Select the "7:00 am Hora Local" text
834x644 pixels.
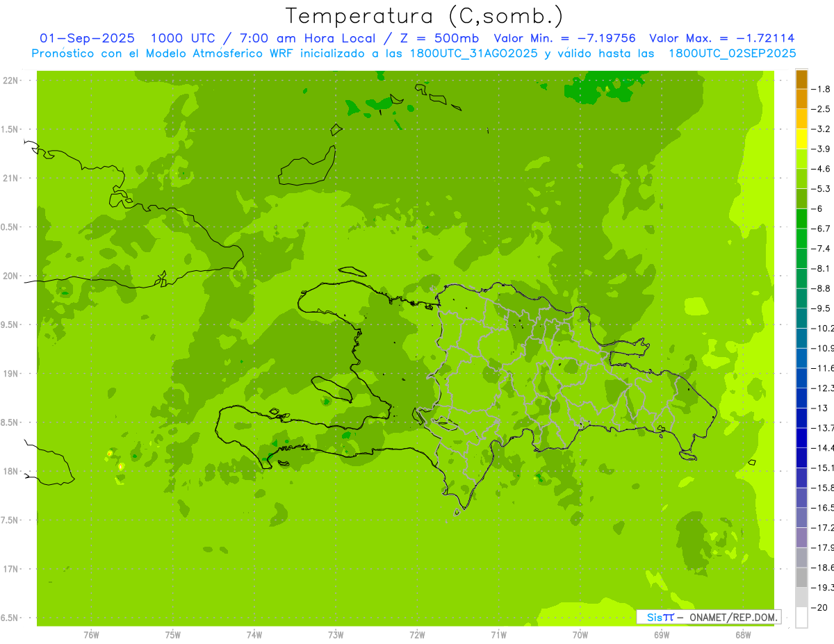[x=307, y=38]
